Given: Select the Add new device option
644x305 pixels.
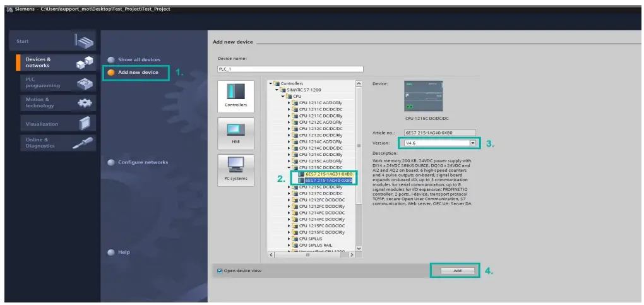Looking at the screenshot, I should (133, 73).
